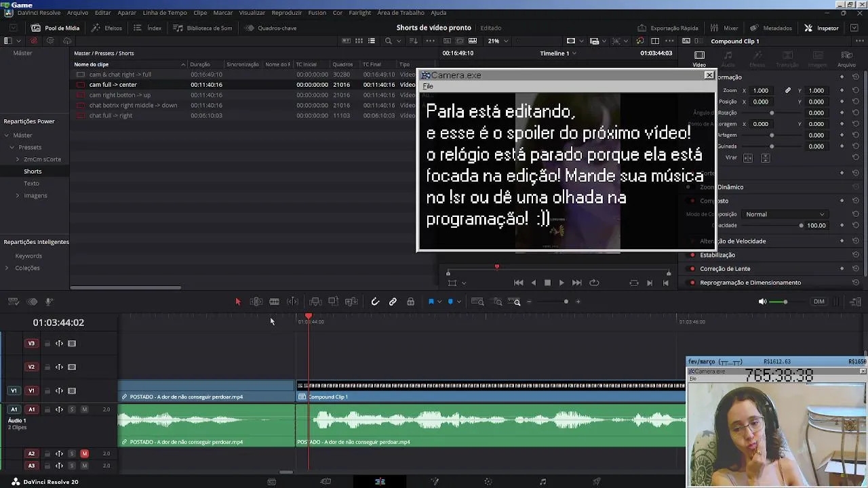Screen dimensions: 868x488
Task: Switch to the Fairlight page icon
Action: (542, 482)
